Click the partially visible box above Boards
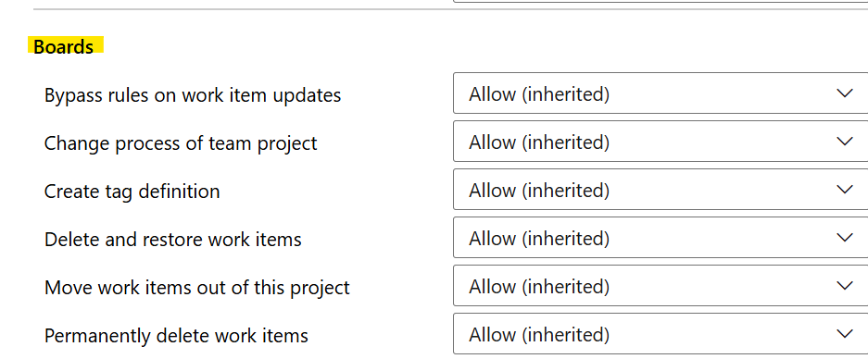Viewport: 868px width, 359px height. (660, 1)
